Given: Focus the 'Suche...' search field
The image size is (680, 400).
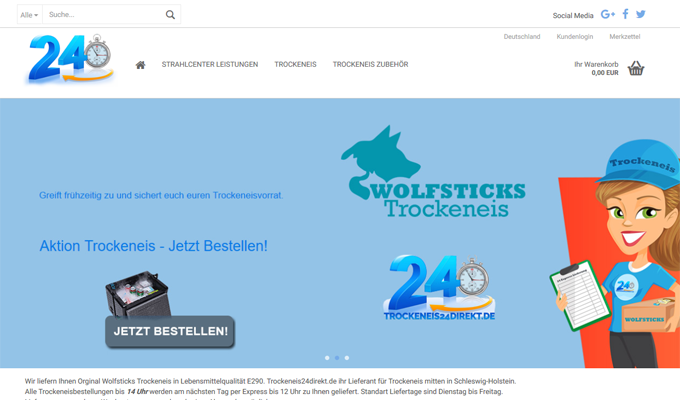Looking at the screenshot, I should coord(104,15).
